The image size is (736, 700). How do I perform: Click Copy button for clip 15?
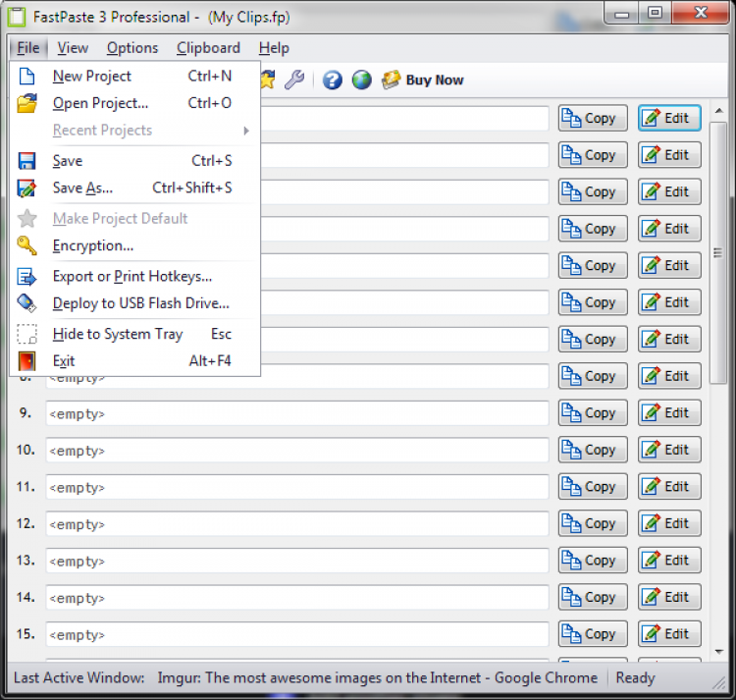coord(593,634)
